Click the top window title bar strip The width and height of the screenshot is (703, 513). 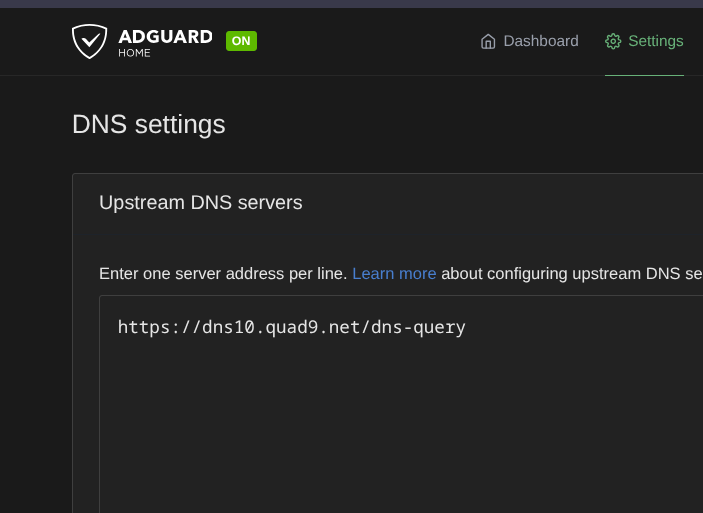(x=351, y=4)
